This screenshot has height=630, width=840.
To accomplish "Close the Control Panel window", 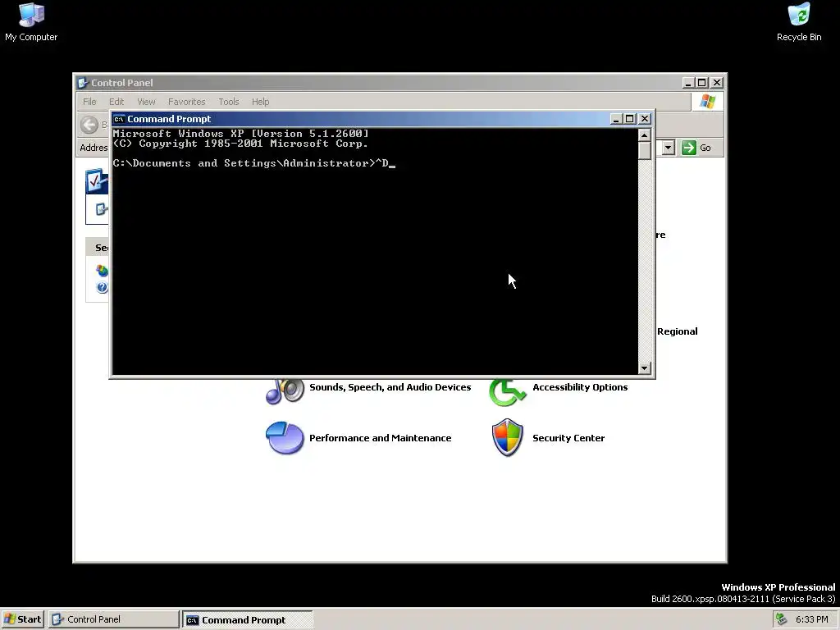I will tap(717, 83).
